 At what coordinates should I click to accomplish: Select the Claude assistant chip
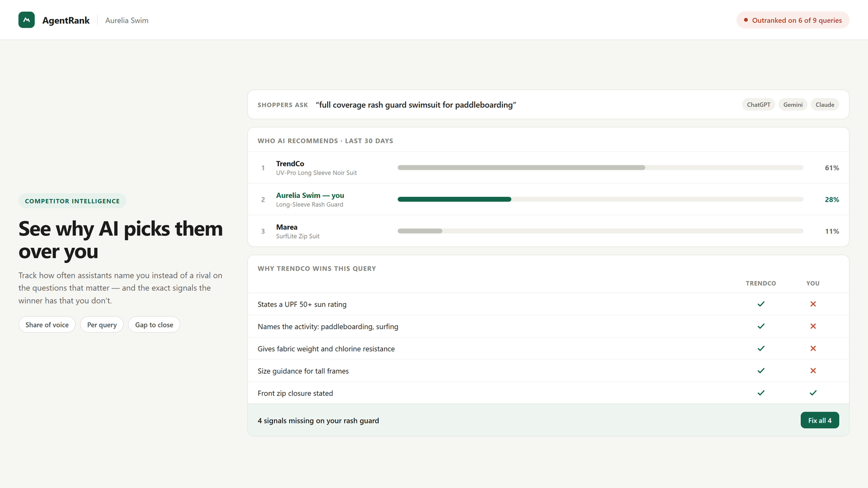click(x=825, y=105)
